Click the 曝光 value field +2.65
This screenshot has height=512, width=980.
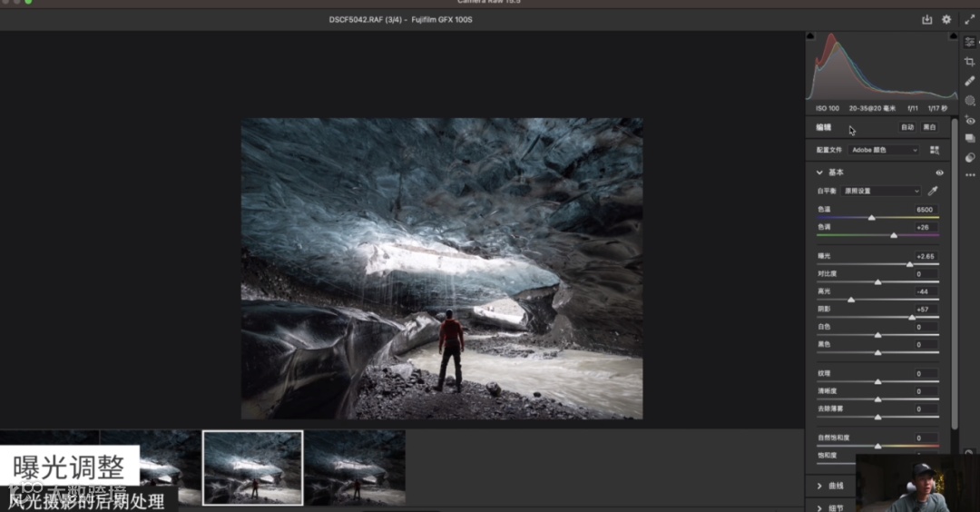point(925,256)
